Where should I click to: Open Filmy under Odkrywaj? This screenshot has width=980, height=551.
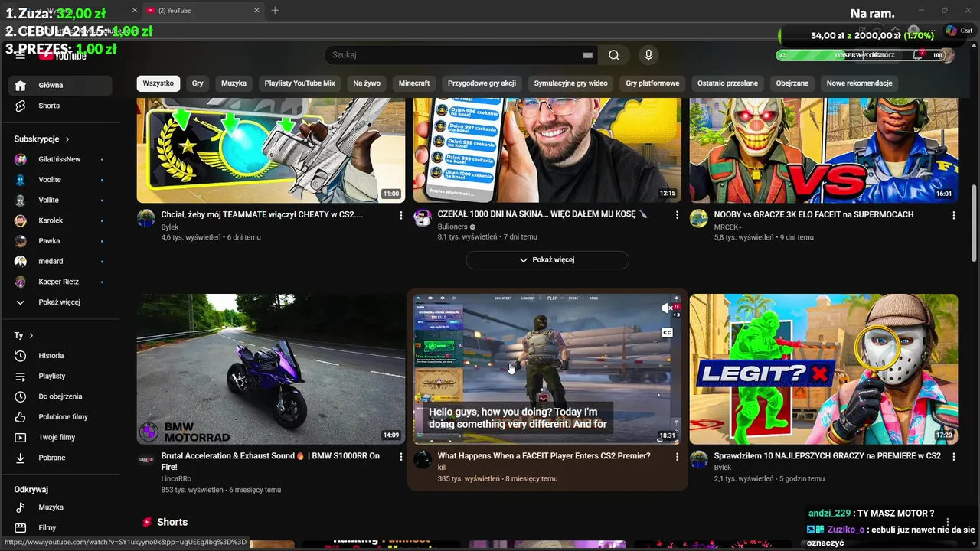(x=60, y=527)
